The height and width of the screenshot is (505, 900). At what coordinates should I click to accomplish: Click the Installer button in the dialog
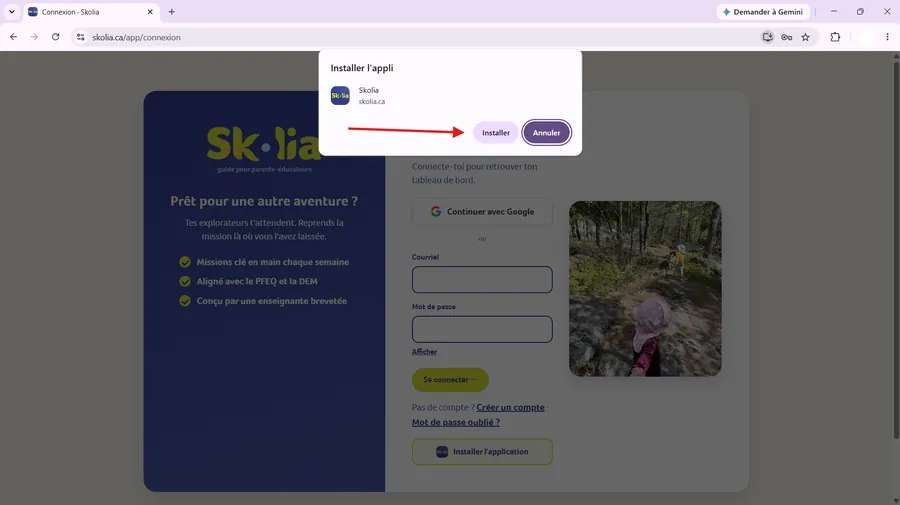coord(495,133)
